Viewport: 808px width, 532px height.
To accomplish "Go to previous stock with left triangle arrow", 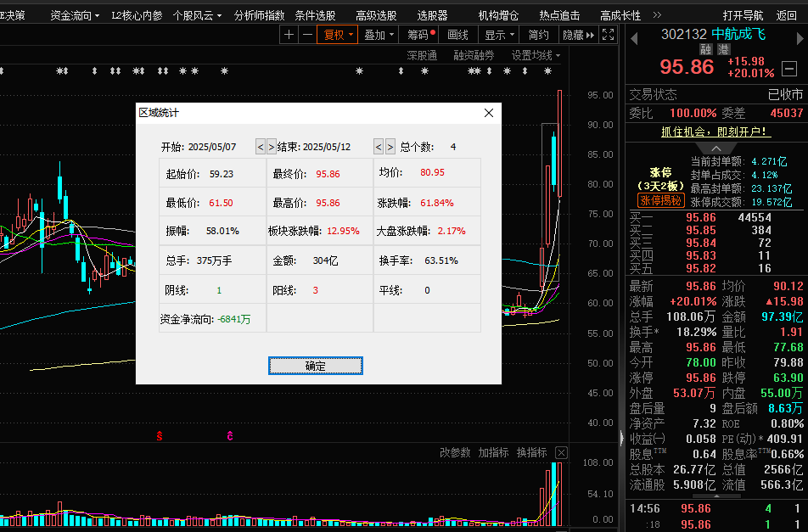I will pos(633,37).
